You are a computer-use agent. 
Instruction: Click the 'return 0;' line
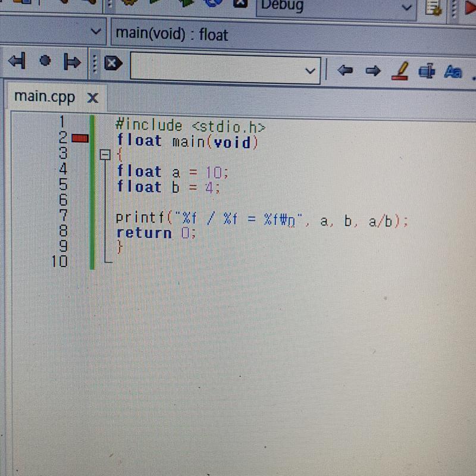pos(156,233)
